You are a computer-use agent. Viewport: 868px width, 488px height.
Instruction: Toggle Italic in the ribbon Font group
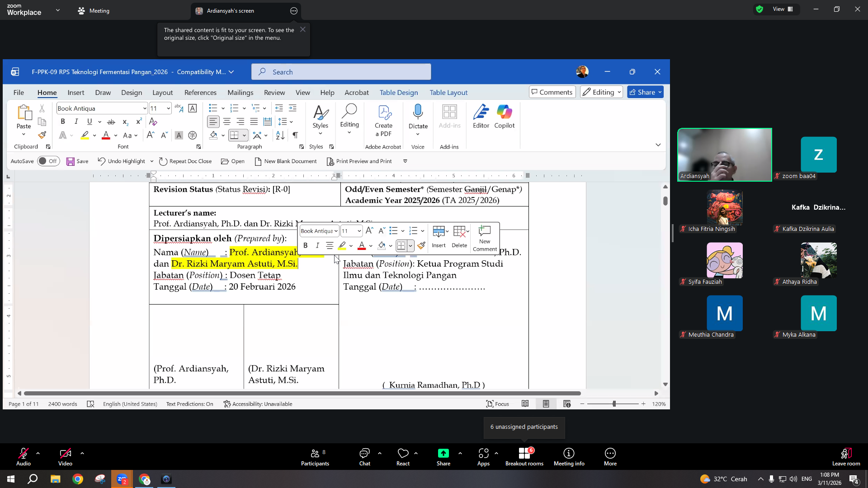point(76,122)
